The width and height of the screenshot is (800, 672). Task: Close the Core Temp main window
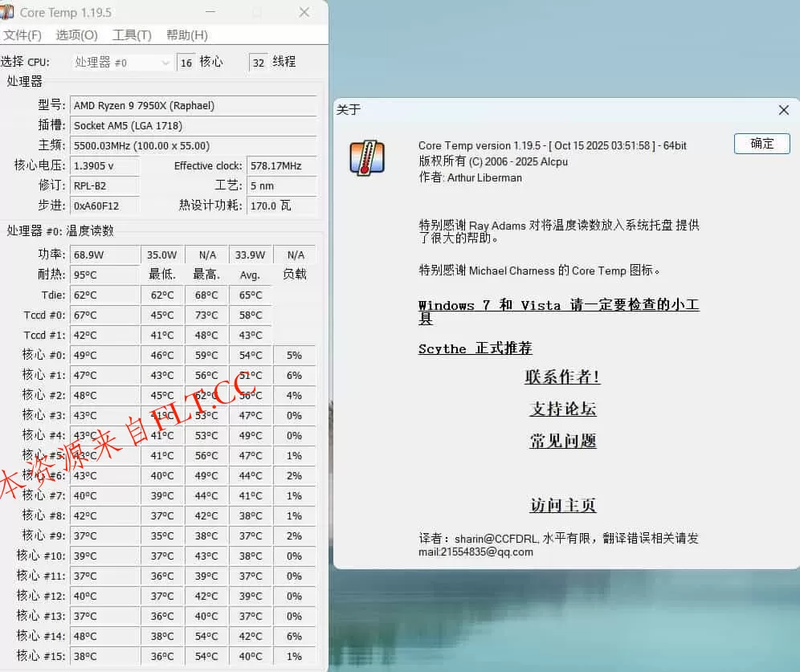click(x=304, y=12)
